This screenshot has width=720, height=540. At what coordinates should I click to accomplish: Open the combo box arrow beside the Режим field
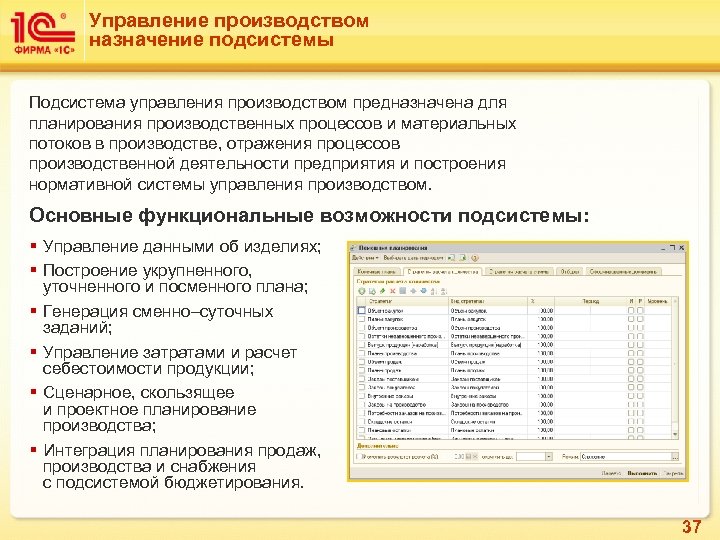[549, 457]
